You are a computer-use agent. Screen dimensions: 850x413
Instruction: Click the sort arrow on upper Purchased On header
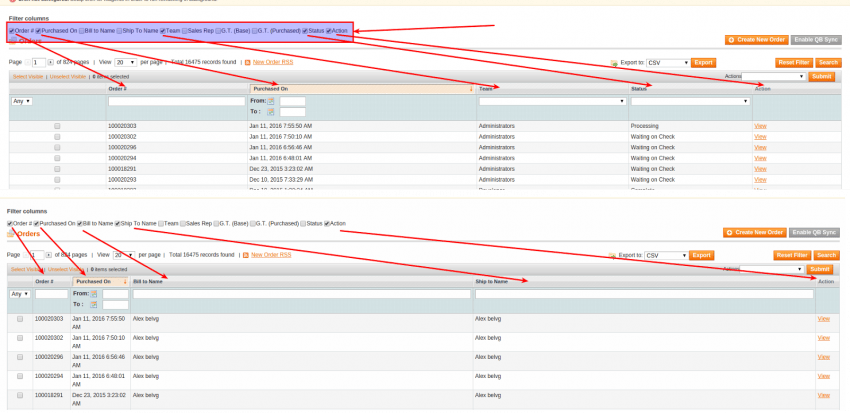pyautogui.click(x=471, y=89)
